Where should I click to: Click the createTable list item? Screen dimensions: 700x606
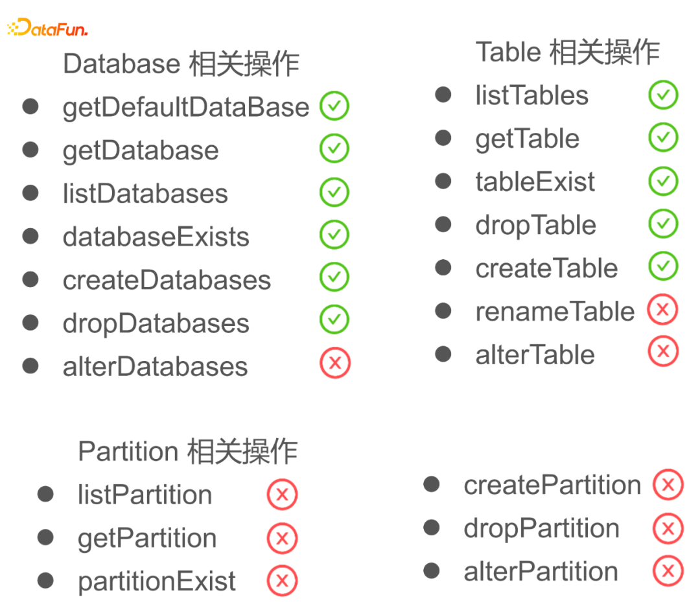click(x=546, y=268)
